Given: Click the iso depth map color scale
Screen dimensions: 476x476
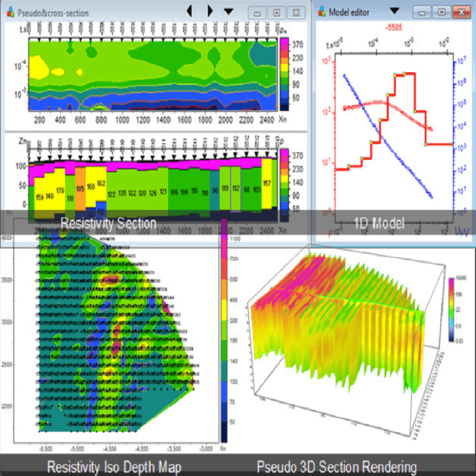Looking at the screenshot, I should click(x=224, y=333).
